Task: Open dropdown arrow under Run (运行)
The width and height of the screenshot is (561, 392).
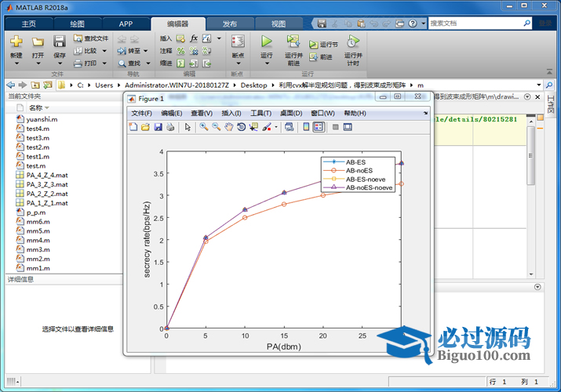Action: [x=267, y=64]
